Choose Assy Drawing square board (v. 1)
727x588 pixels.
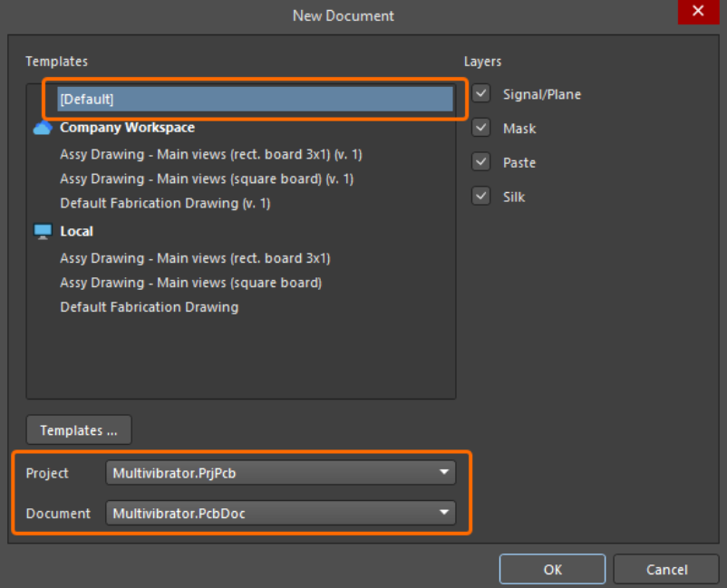pyautogui.click(x=206, y=179)
